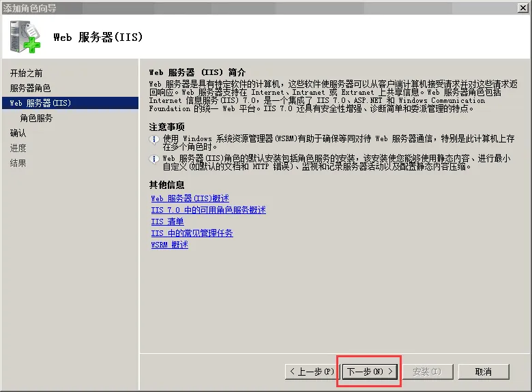Click the disabled 安装(I) install button
Viewport: 532px width, 392px height.
coord(427,372)
